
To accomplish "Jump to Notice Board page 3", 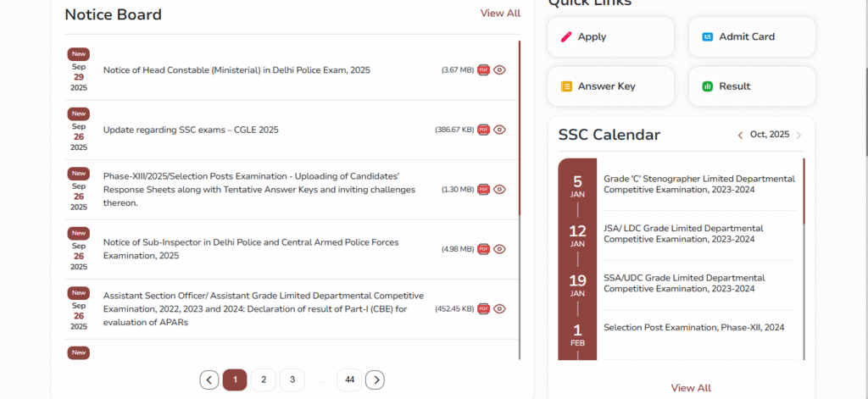I will pos(292,380).
